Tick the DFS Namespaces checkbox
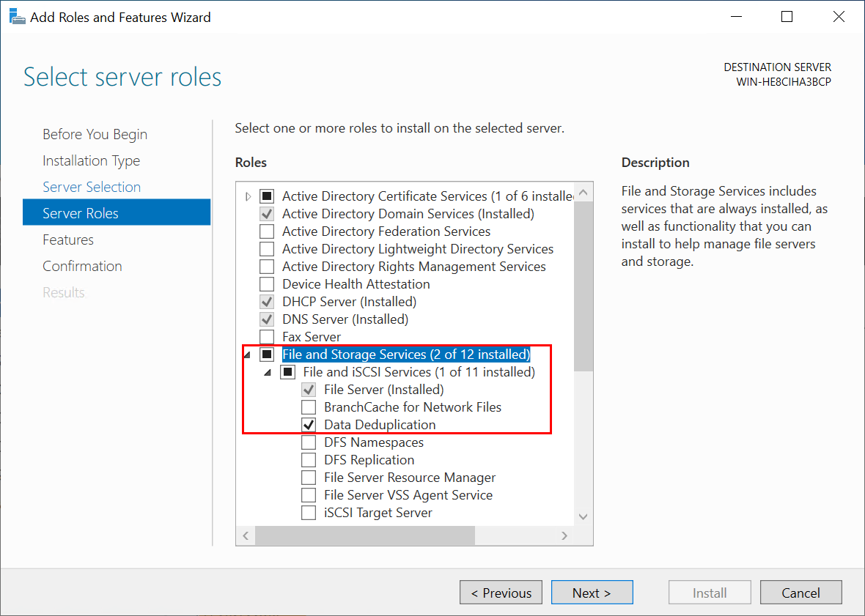This screenshot has height=616, width=865. pyautogui.click(x=309, y=442)
